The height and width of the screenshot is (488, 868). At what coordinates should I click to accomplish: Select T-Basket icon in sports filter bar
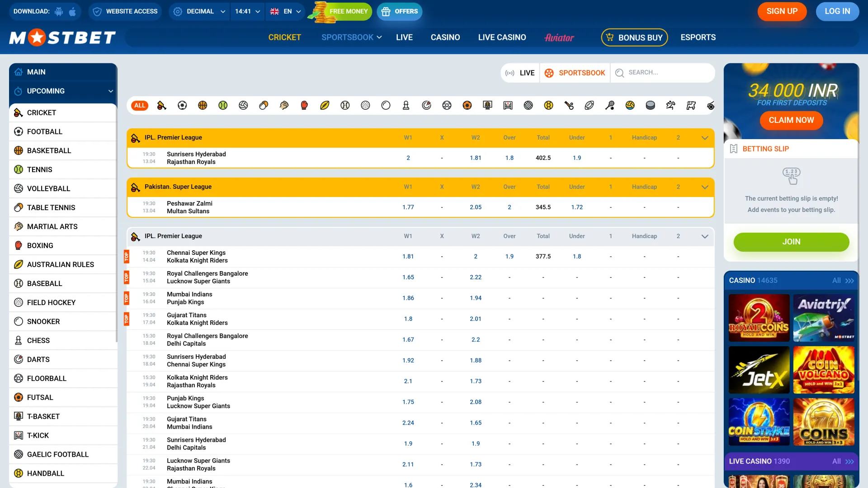487,105
